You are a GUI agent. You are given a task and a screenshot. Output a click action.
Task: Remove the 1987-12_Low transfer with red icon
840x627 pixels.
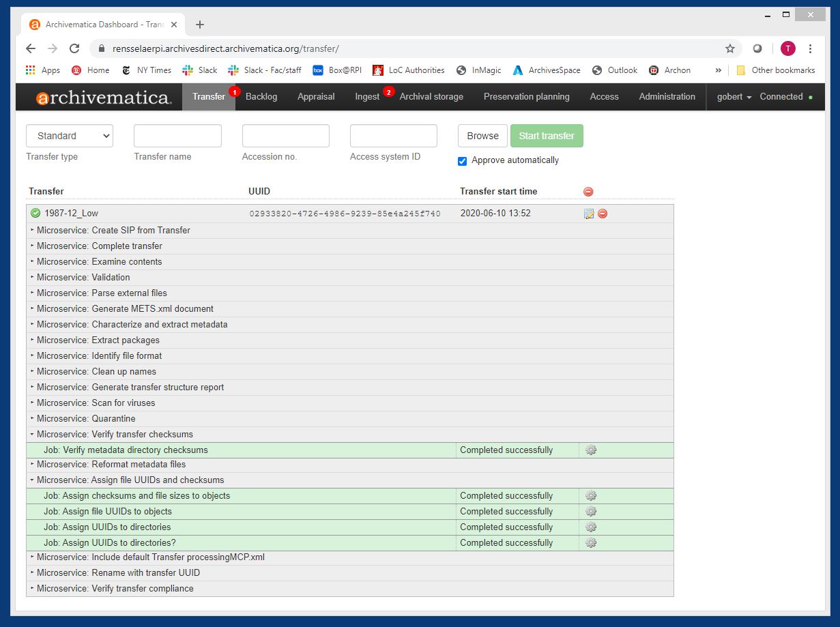603,214
